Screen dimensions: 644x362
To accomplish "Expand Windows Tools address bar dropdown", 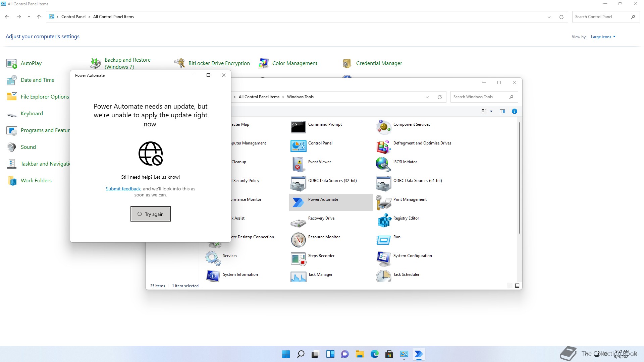I will click(427, 97).
